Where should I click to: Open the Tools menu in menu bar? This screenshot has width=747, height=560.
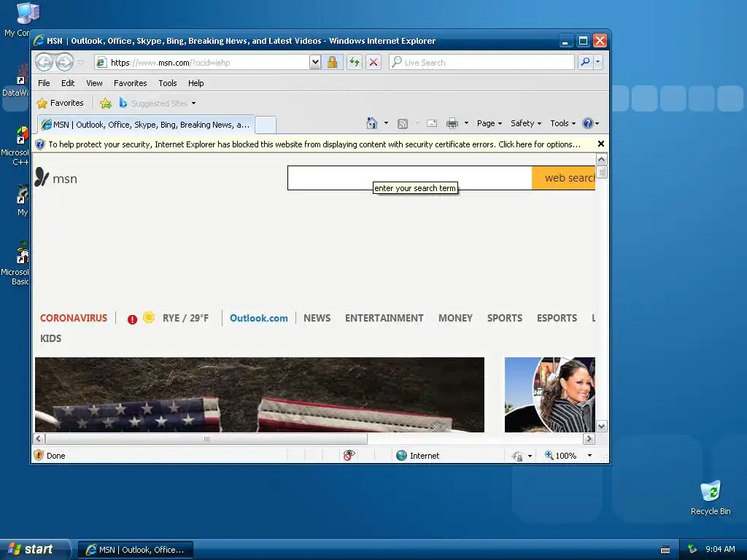pos(168,83)
